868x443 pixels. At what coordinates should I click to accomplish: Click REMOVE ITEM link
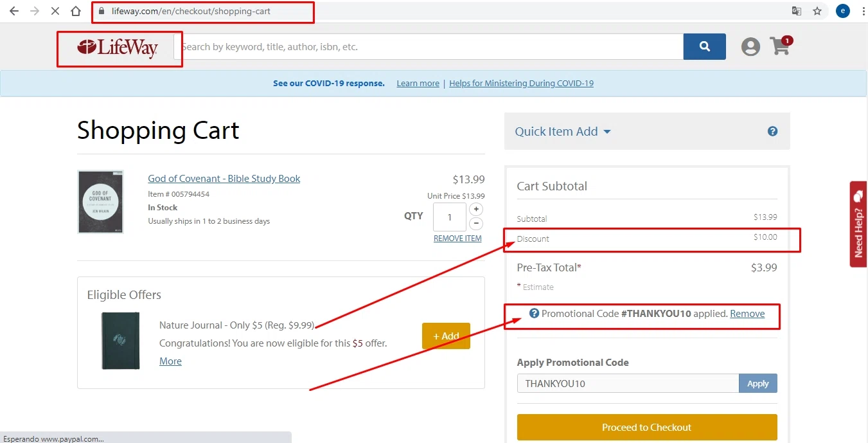pyautogui.click(x=457, y=239)
